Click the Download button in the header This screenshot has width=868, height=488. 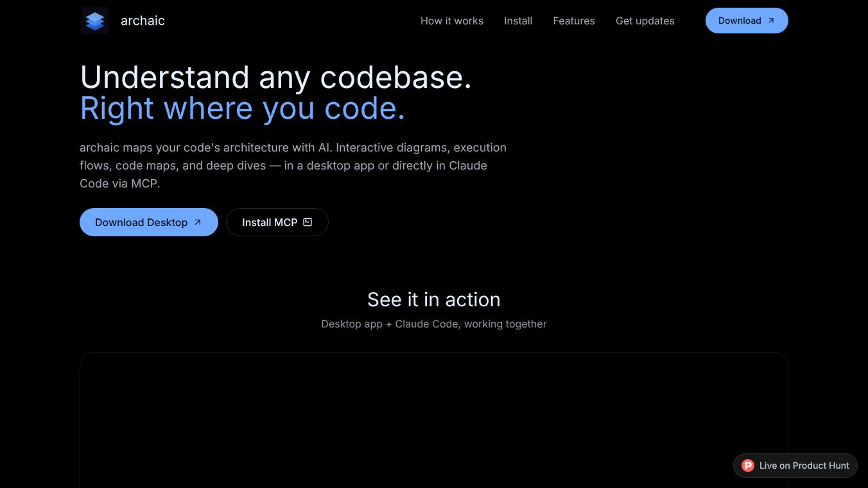coord(747,21)
